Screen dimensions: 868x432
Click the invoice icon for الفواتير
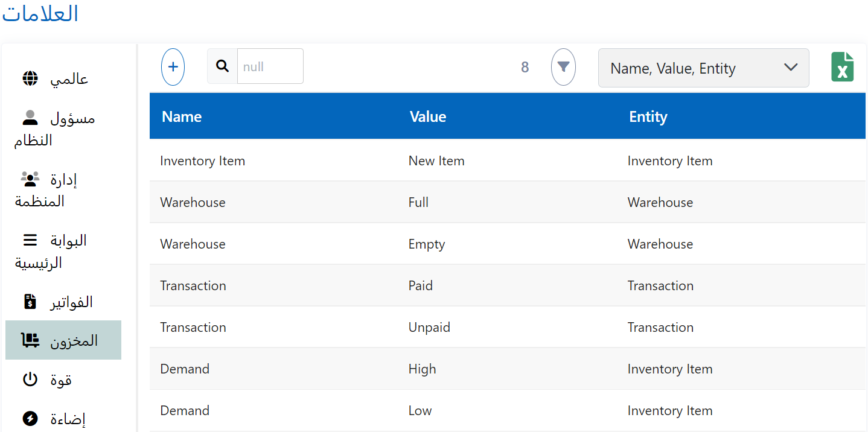coord(30,301)
